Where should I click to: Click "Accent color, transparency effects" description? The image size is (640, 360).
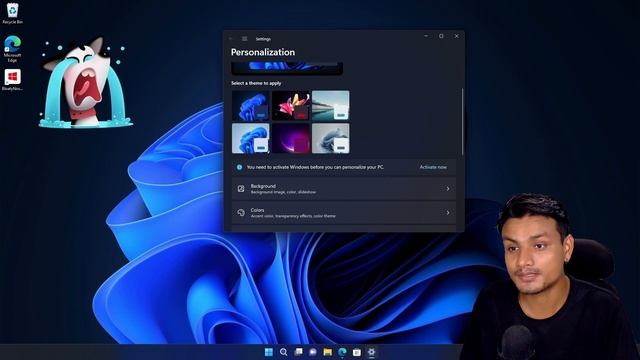click(293, 216)
